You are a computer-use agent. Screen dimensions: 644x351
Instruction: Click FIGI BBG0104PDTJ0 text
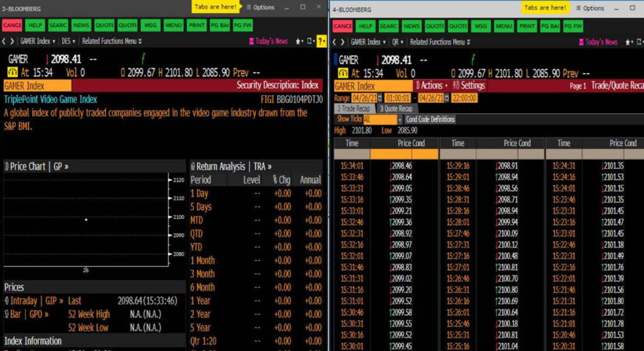[x=292, y=99]
